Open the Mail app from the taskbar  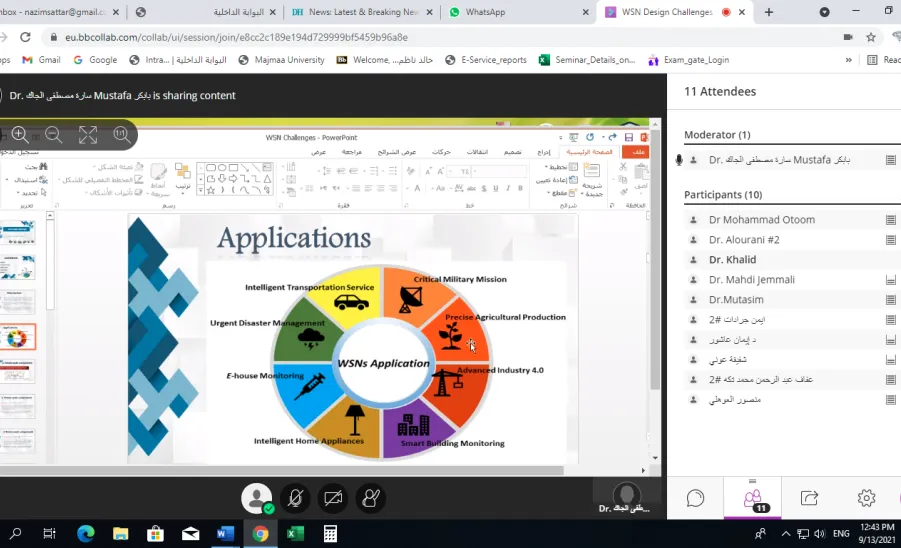click(x=190, y=534)
